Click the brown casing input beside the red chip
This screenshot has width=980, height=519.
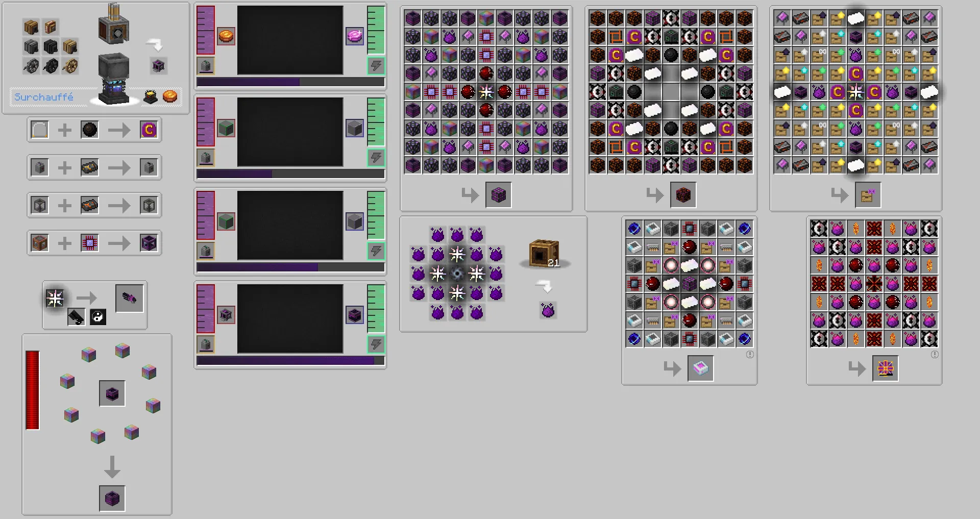(x=40, y=243)
